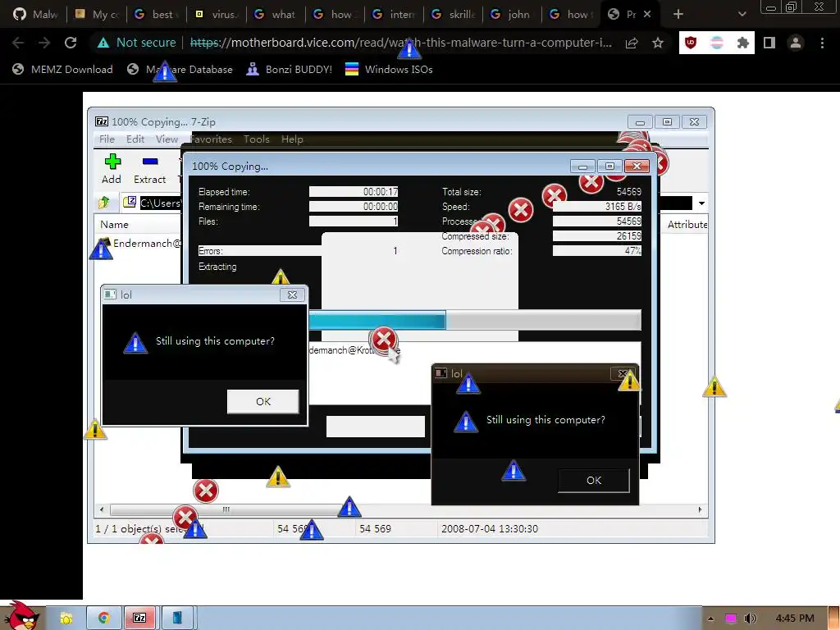Screen dimensions: 840x630
Task: Click the taskbar volume speaker icon
Action: click(750, 619)
